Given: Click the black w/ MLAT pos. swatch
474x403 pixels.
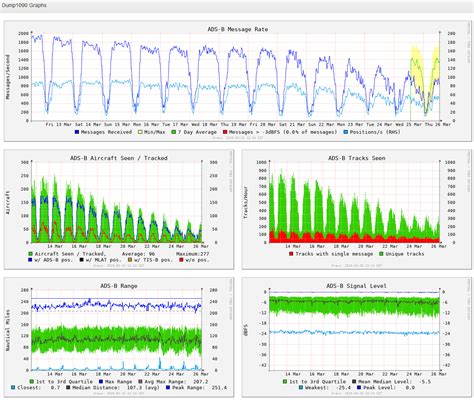Looking at the screenshot, I should 82,260.
